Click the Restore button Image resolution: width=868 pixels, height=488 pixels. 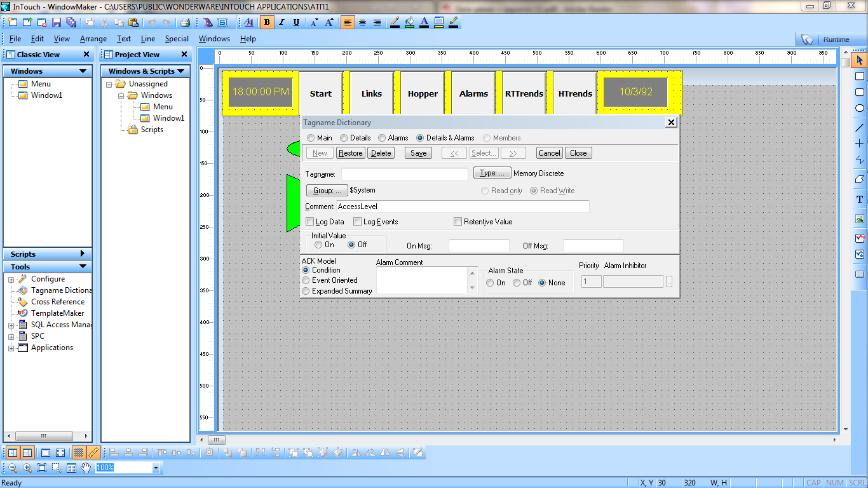350,153
